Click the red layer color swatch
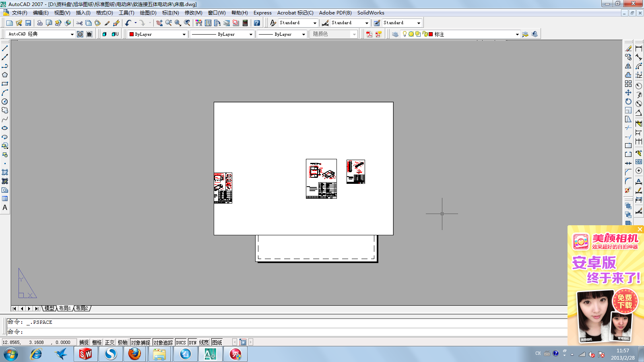 431,34
